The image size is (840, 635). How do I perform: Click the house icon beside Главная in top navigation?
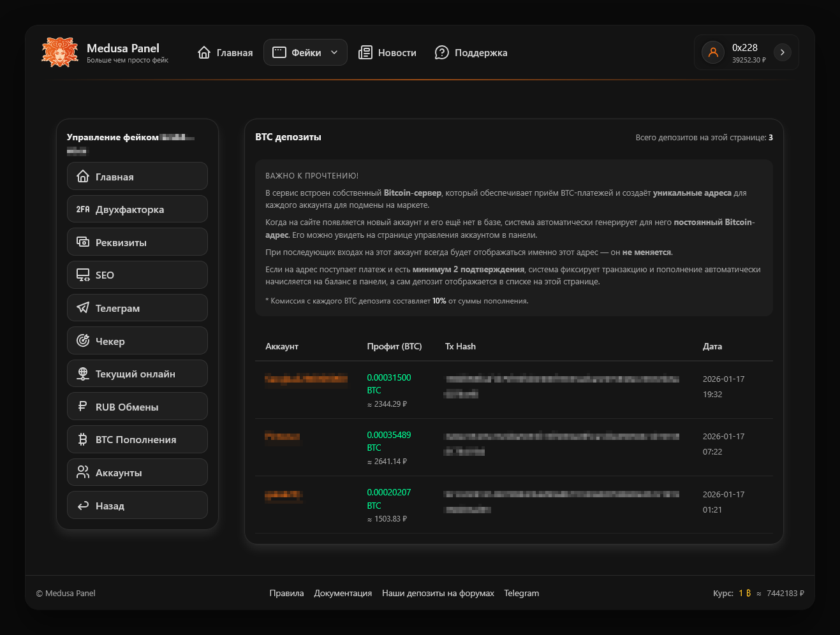point(204,53)
